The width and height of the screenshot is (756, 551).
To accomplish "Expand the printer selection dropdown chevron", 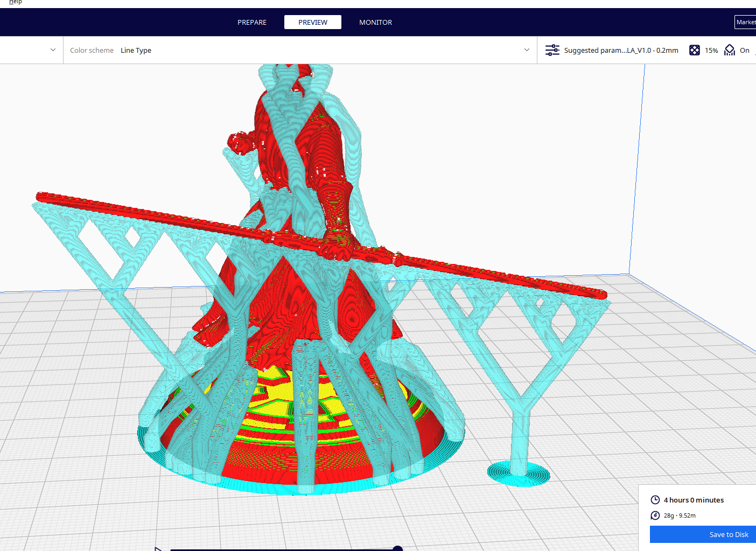I will (52, 50).
